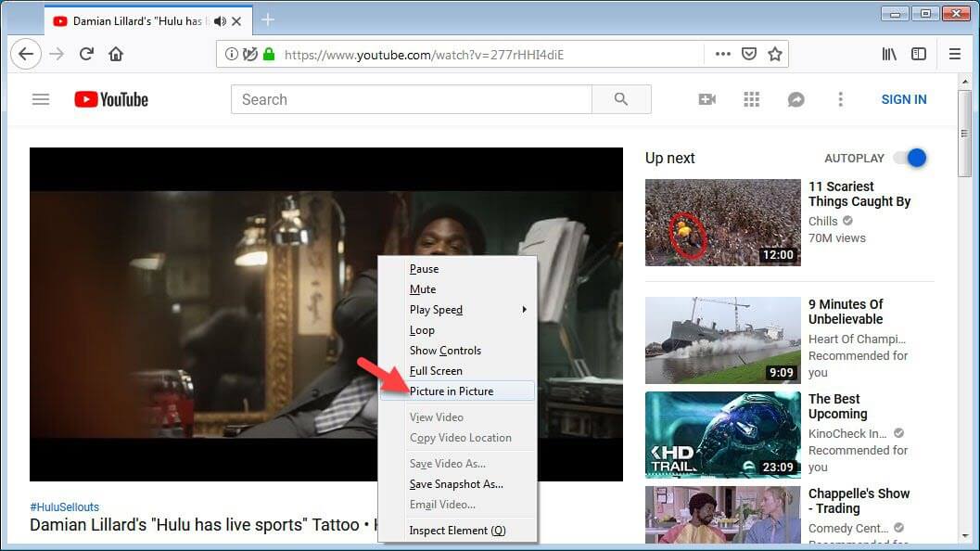
Task: Click the YouTube search magnifier button
Action: (621, 99)
